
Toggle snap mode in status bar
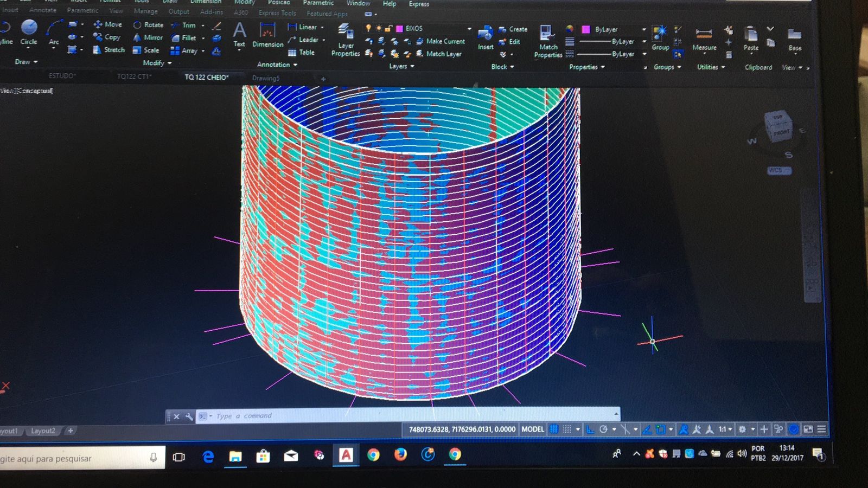567,429
